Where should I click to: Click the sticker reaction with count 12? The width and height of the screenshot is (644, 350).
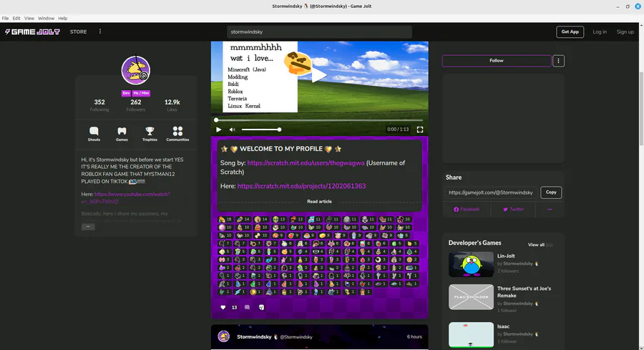point(296,219)
